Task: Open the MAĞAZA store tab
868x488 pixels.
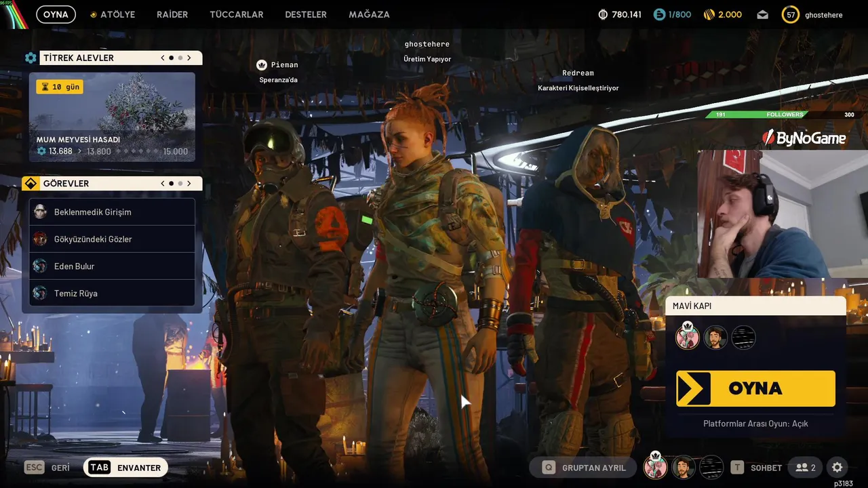Action: pos(369,14)
